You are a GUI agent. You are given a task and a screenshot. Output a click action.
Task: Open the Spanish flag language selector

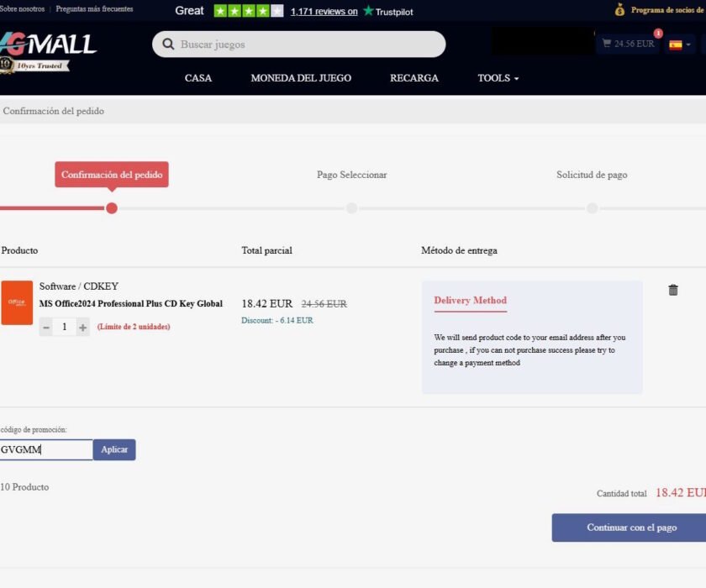pyautogui.click(x=679, y=45)
